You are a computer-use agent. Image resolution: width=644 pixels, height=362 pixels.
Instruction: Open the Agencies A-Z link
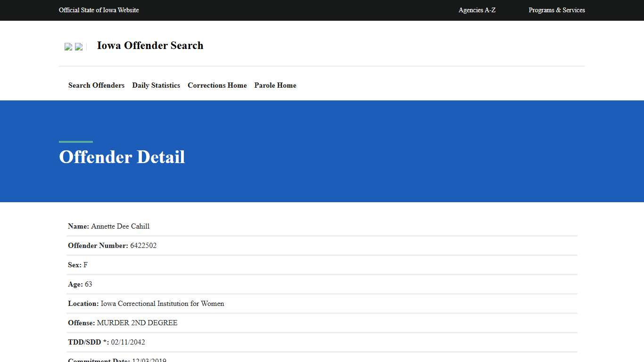(x=477, y=10)
